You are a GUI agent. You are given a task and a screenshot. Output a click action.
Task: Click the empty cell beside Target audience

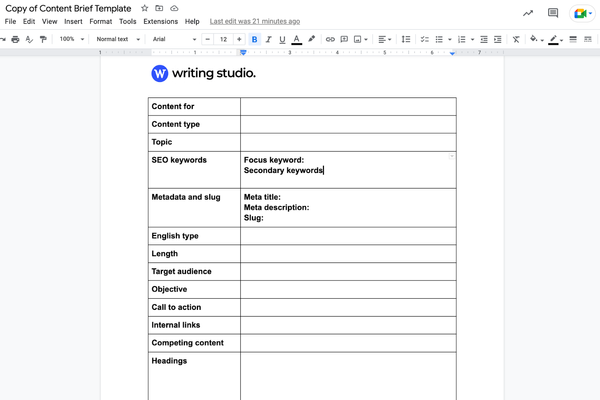348,271
